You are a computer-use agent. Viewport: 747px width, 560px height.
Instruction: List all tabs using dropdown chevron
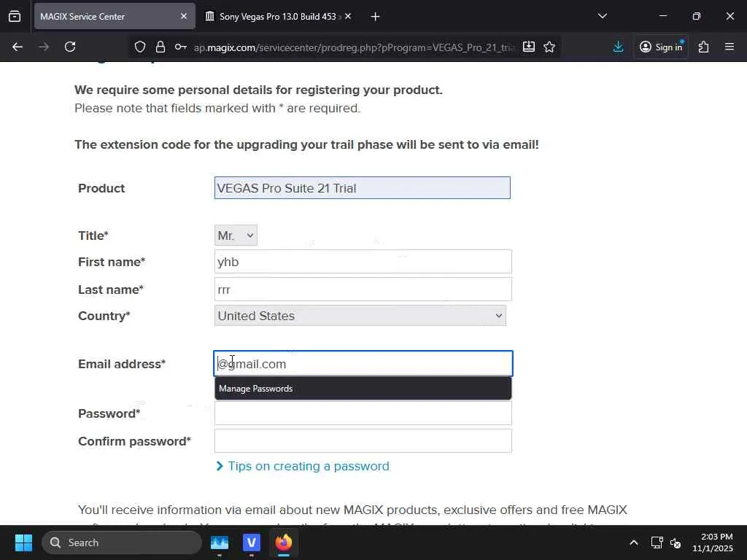click(x=603, y=16)
